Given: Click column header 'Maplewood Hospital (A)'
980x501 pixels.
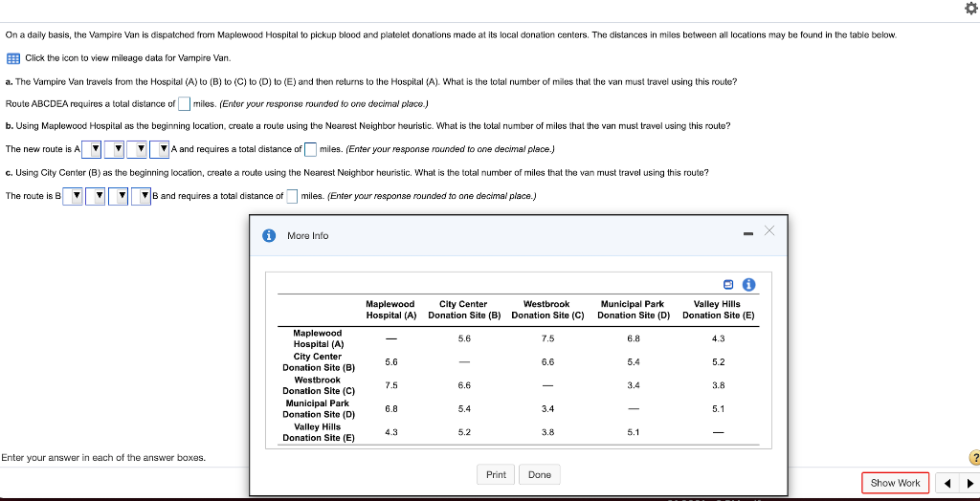Looking at the screenshot, I should pyautogui.click(x=390, y=310).
